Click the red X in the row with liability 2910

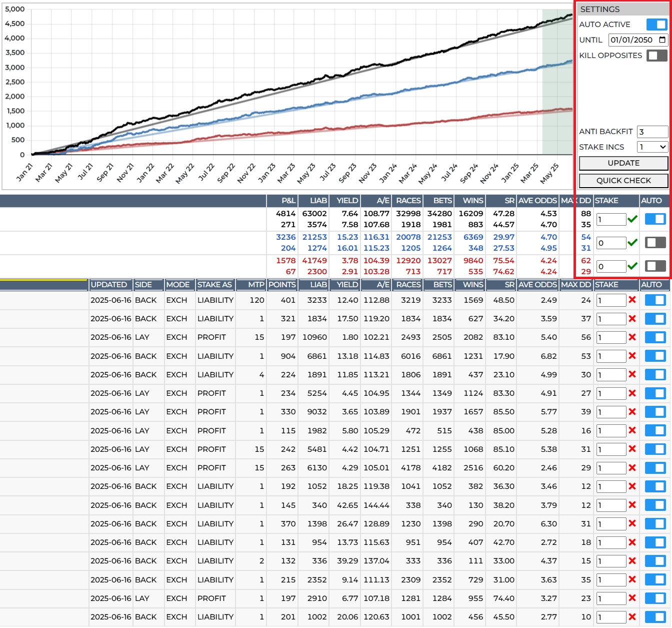(x=632, y=598)
